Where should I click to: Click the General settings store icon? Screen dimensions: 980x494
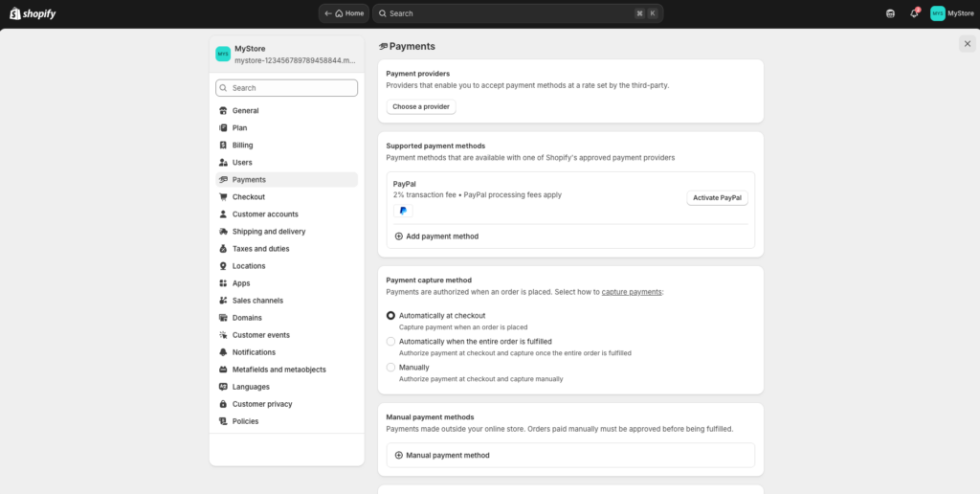tap(223, 111)
